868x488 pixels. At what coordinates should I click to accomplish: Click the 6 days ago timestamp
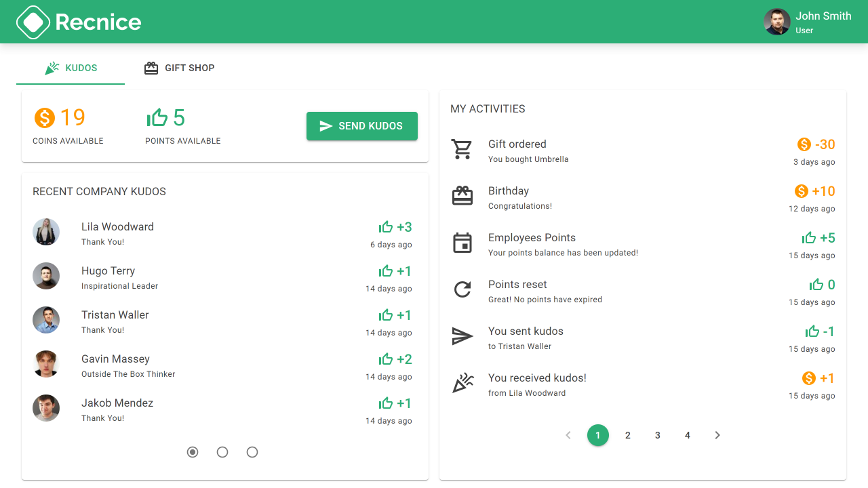click(391, 245)
